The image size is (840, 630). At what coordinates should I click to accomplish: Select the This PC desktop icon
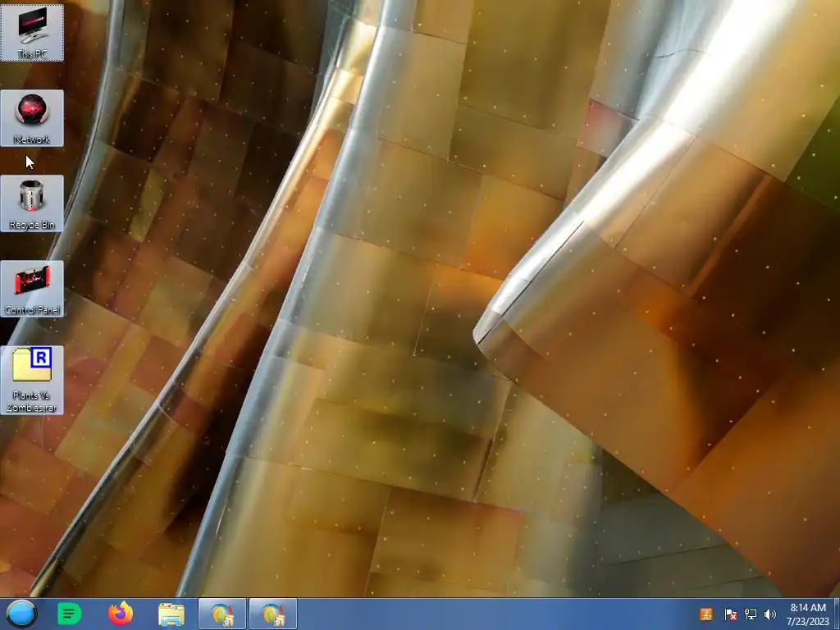[x=32, y=33]
